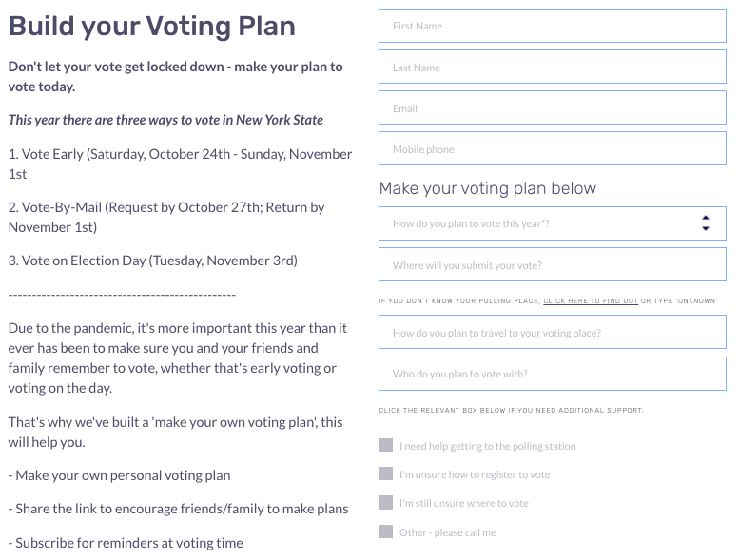The height and width of the screenshot is (560, 739).
Task: Click the 'Build your Voting Plan' heading
Action: coord(152,27)
